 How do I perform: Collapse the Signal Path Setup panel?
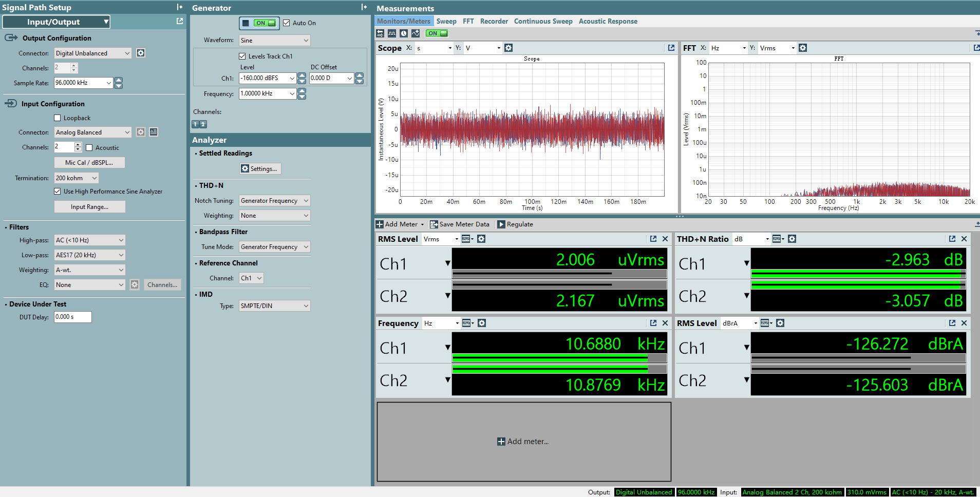pyautogui.click(x=180, y=7)
